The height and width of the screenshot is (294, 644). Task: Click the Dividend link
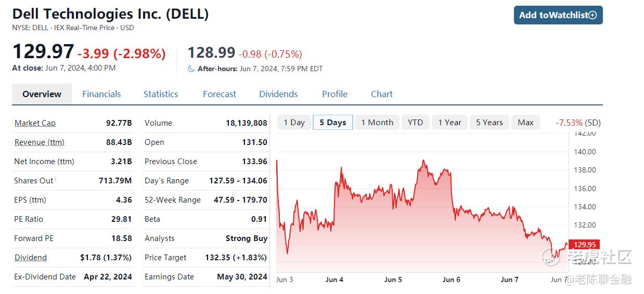pos(31,258)
